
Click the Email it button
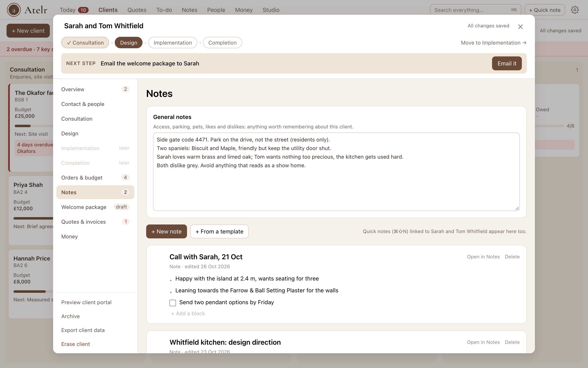[x=507, y=64]
